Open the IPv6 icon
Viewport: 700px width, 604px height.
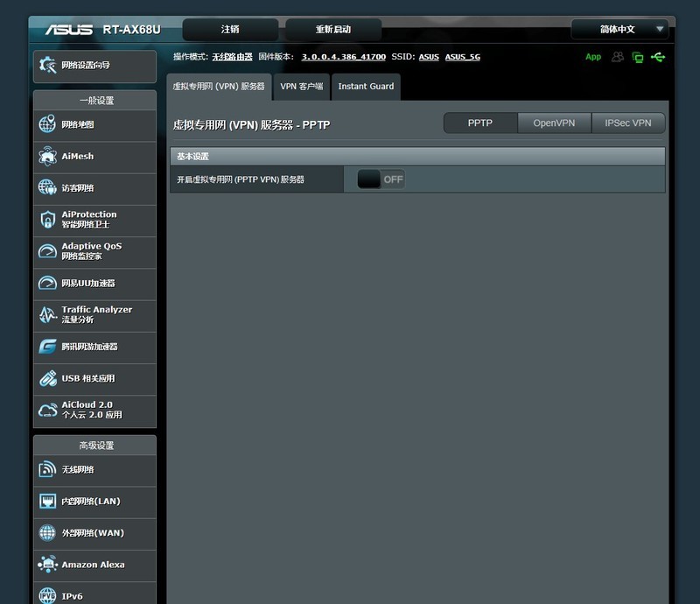(47, 596)
